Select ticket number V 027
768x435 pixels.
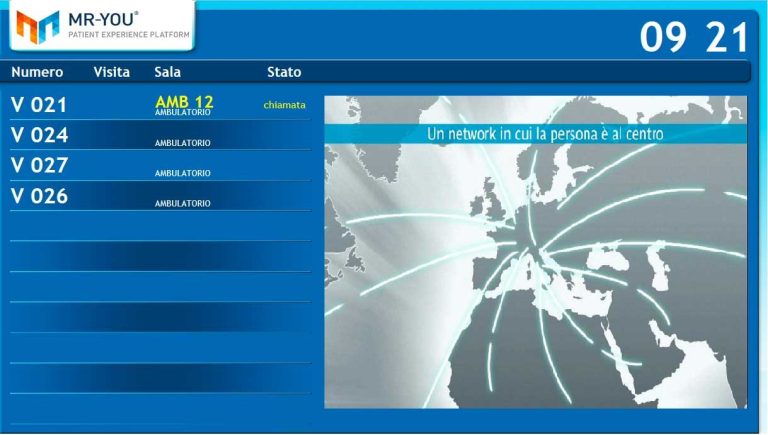coord(39,165)
